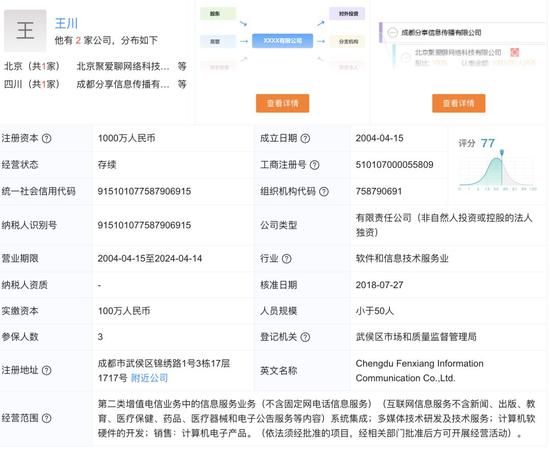Click help icon next to 经营范围

[x=47, y=418]
